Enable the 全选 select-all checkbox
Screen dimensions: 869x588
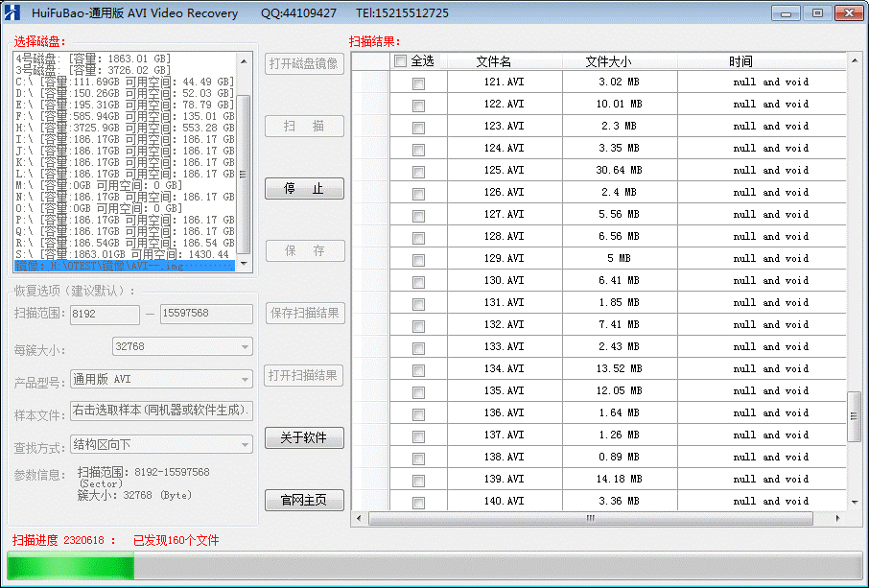coord(400,60)
